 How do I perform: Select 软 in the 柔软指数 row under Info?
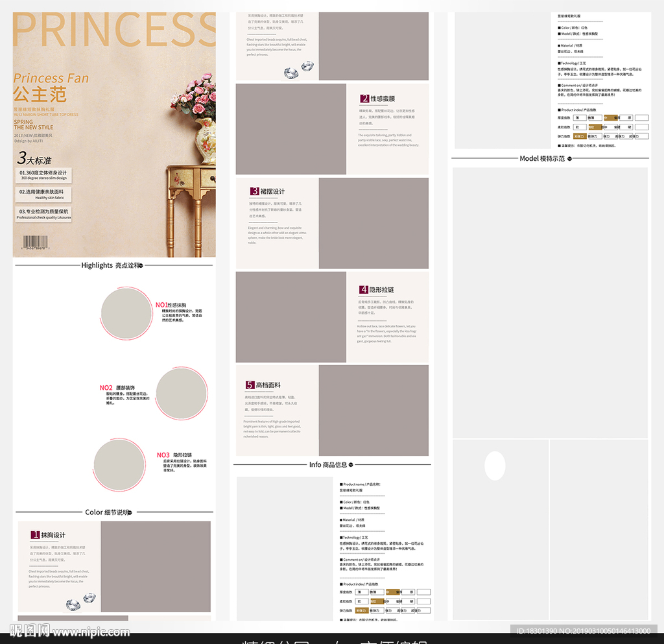(x=361, y=601)
